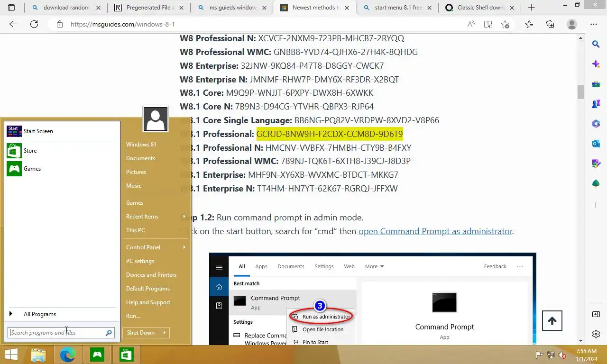Open PC settings in the Start menu
607x364 pixels.
coord(140,261)
